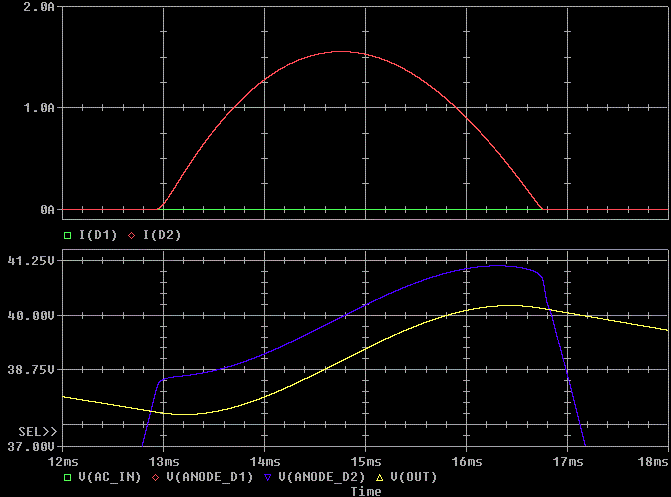Screen dimensions: 671x497
Task: Click the 2.0A label on the current axis
Action: click(38, 7)
